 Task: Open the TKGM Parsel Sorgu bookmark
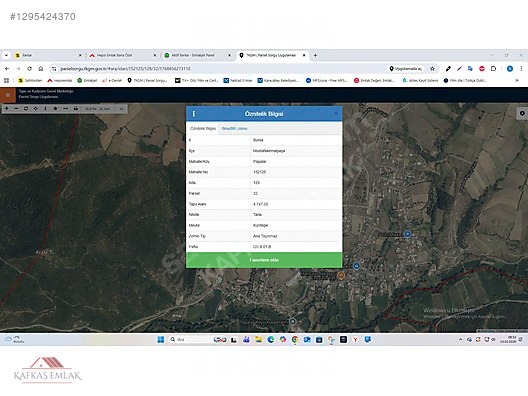[147, 80]
